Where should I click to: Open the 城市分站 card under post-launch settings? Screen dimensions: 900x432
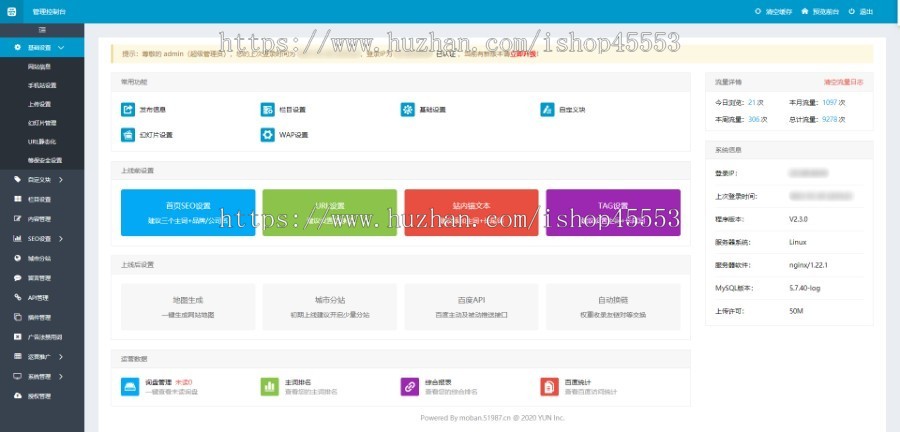coord(329,307)
